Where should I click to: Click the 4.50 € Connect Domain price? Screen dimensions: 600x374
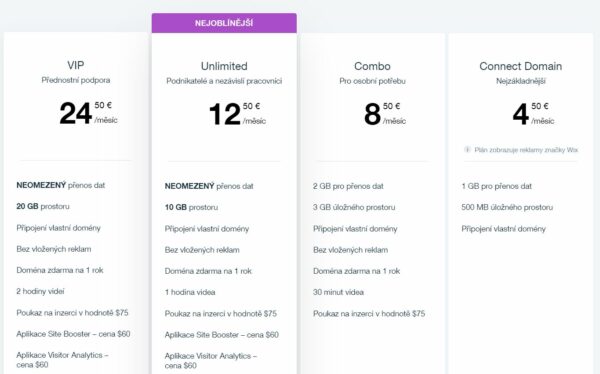533,114
